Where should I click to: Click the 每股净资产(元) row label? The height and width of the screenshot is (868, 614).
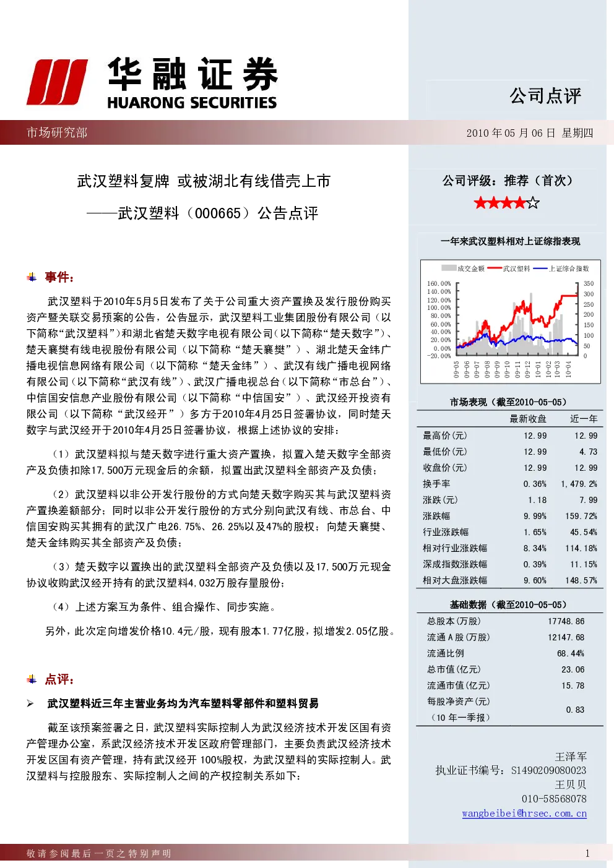click(x=458, y=702)
